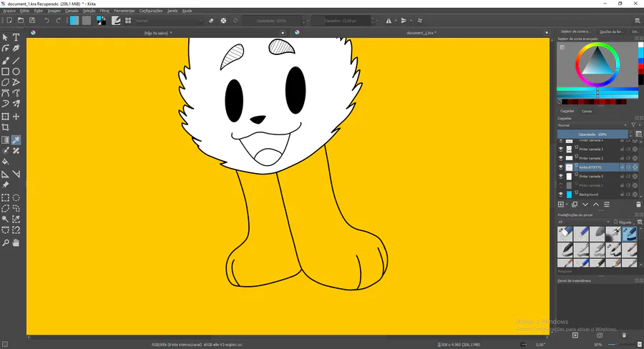Select the Pan hand tool

click(16, 242)
